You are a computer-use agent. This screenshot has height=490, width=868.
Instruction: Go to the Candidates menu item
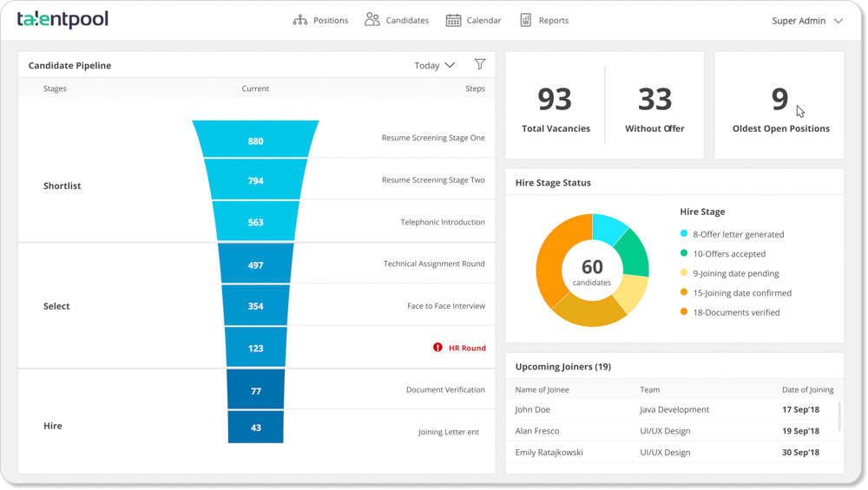[407, 20]
